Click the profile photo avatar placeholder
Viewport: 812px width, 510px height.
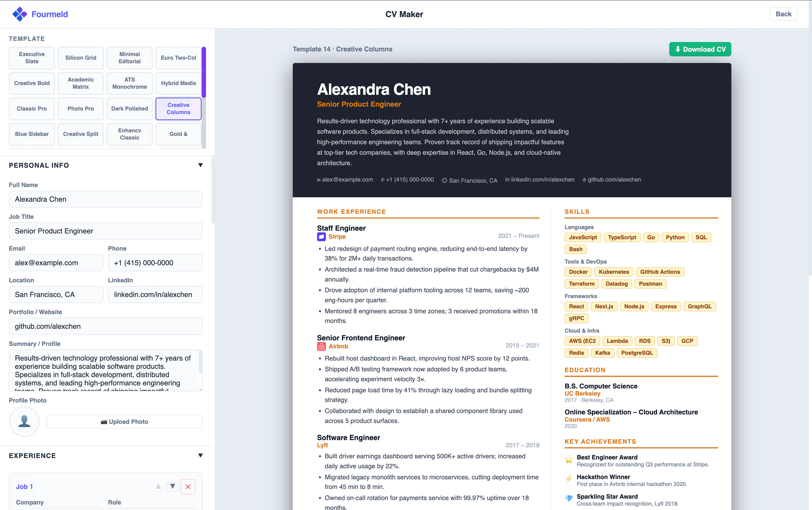24,422
